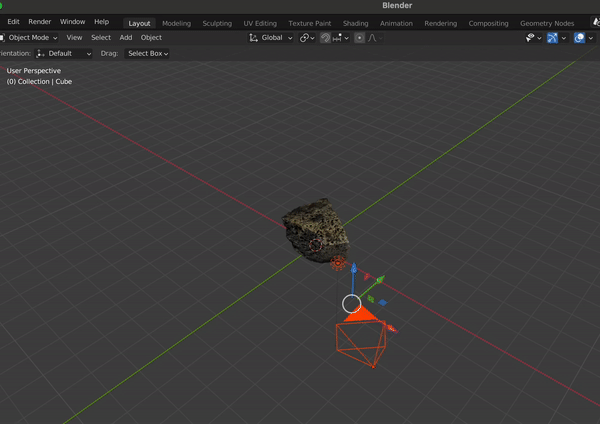Open the Select menu in viewport header
Image resolution: width=600 pixels, height=424 pixels.
click(x=101, y=38)
